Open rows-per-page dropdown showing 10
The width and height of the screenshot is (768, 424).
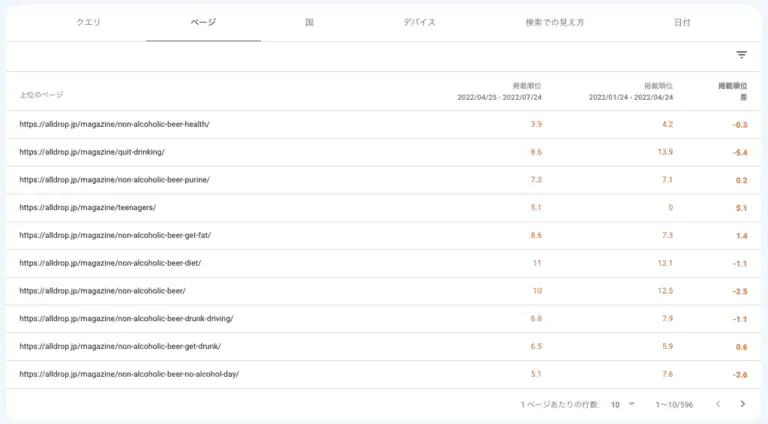[623, 404]
